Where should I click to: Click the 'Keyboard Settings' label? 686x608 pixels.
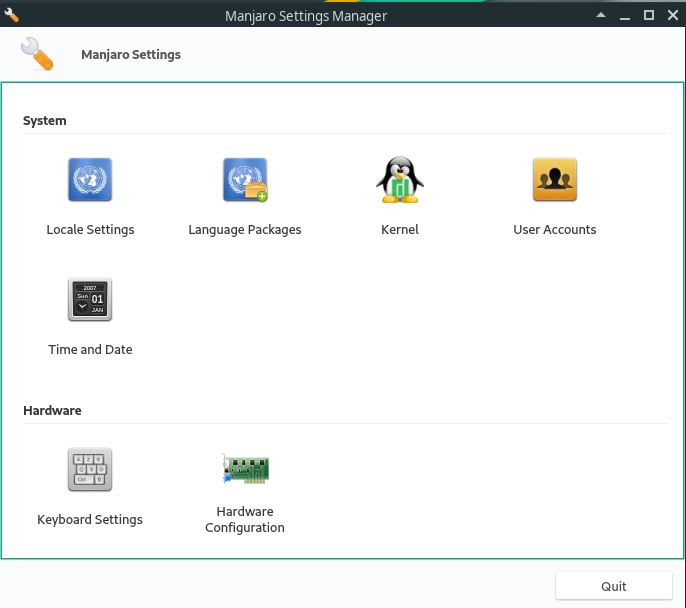[90, 520]
